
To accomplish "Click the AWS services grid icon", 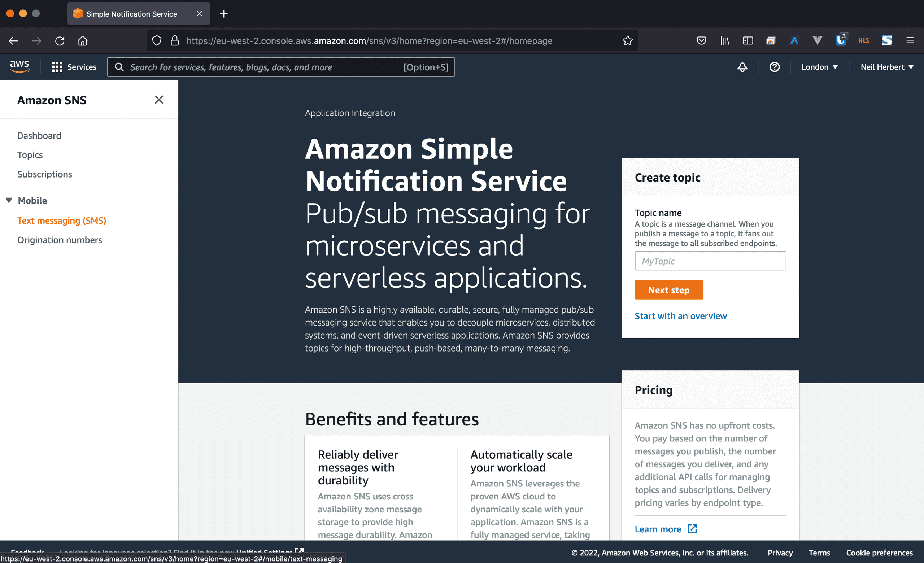I will (x=57, y=67).
